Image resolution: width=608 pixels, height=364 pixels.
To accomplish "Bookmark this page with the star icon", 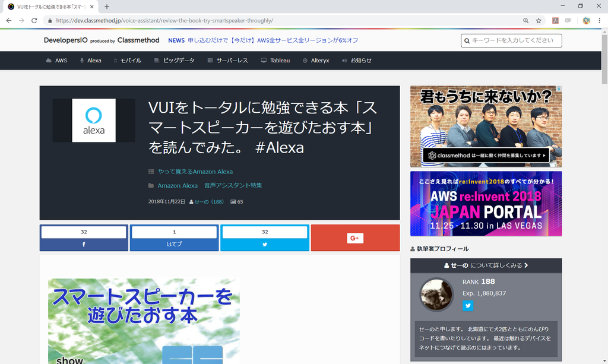I will 539,21.
